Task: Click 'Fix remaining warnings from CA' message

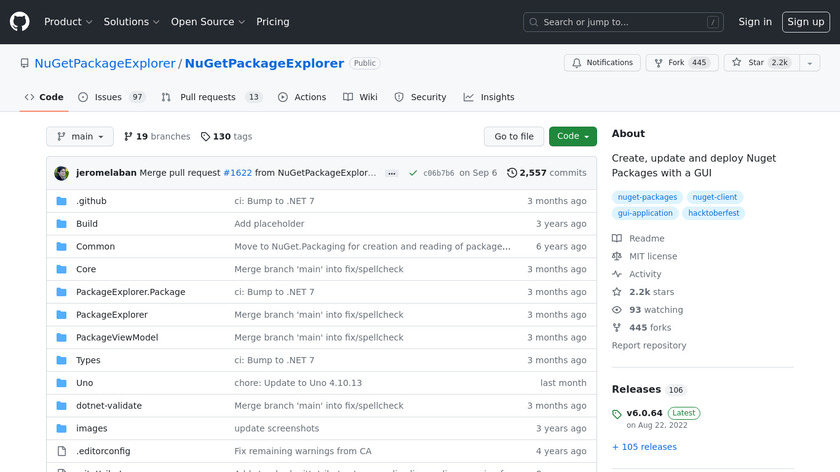Action: click(303, 451)
